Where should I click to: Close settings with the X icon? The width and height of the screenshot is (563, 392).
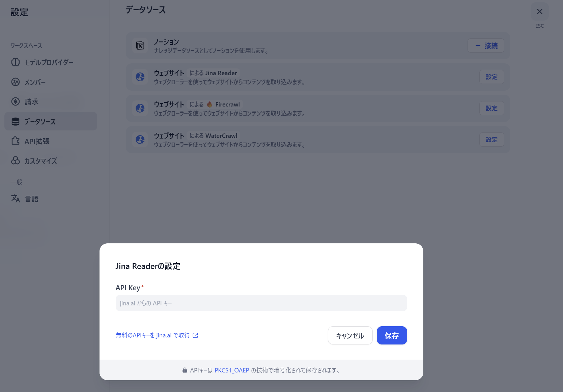tap(540, 11)
